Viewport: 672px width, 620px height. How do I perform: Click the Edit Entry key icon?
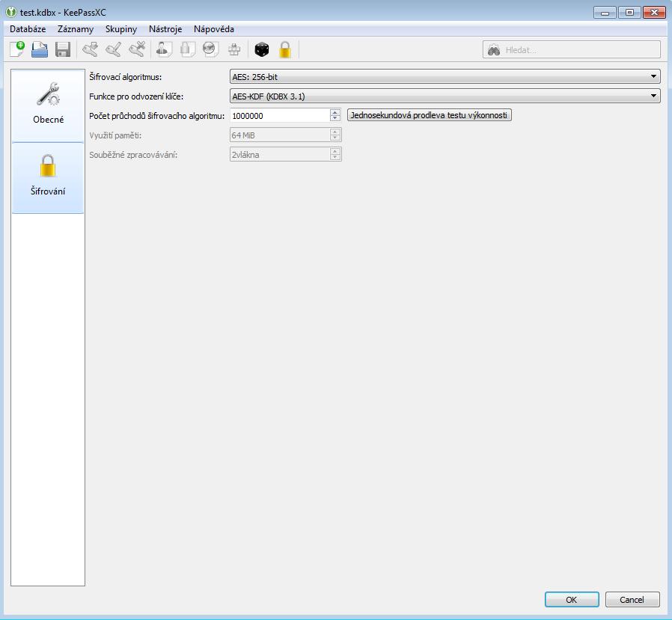pos(114,49)
